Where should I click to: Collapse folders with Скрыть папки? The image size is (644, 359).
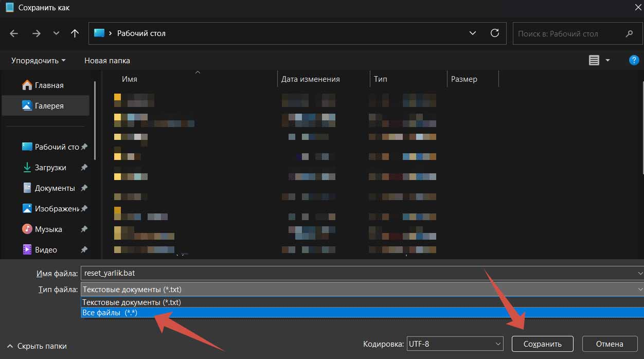(37, 346)
